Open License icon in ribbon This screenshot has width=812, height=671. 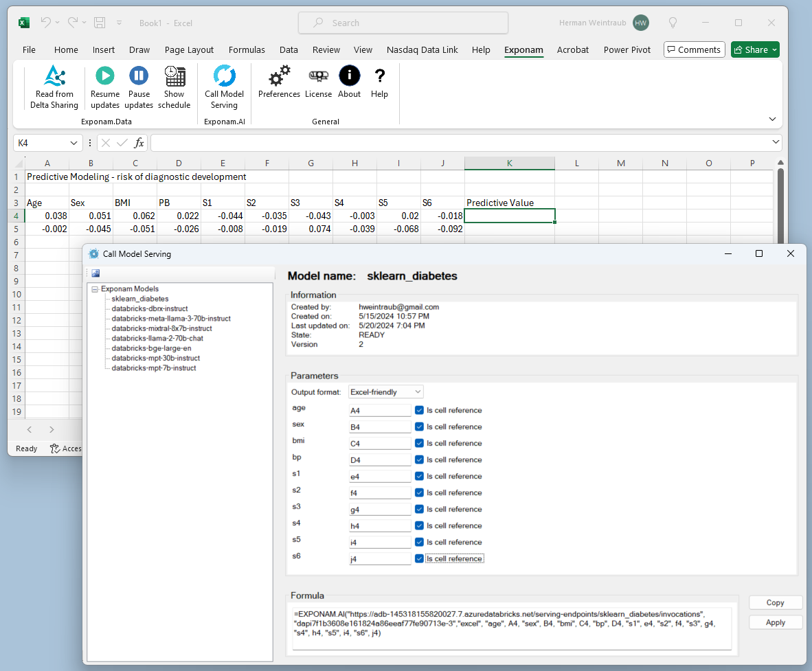[x=319, y=76]
